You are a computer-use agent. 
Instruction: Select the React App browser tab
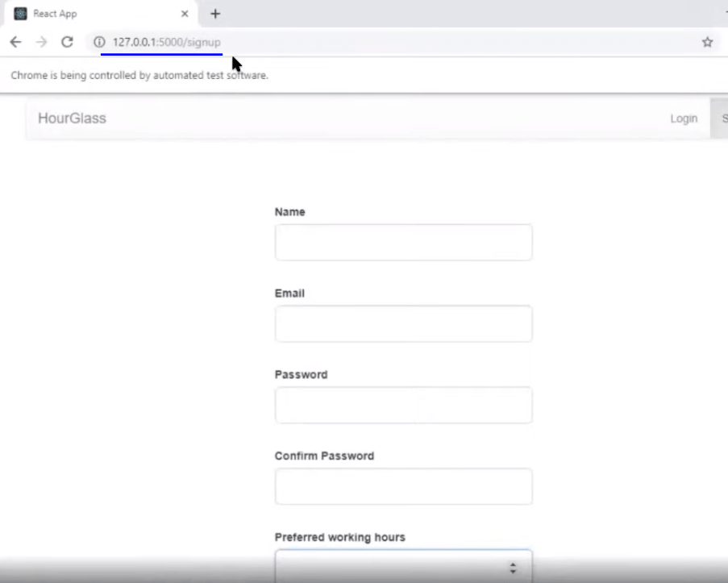(100, 14)
